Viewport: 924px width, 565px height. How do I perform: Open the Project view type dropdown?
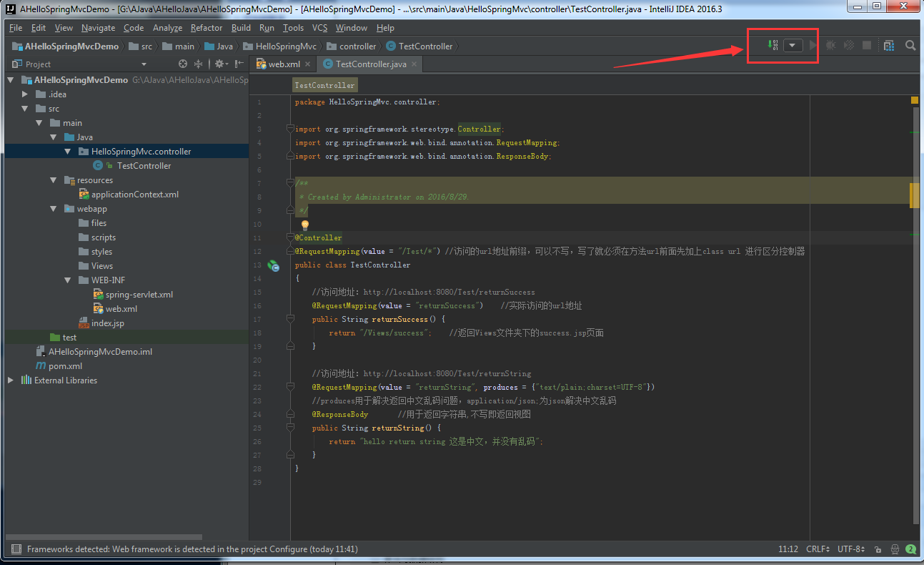click(144, 64)
